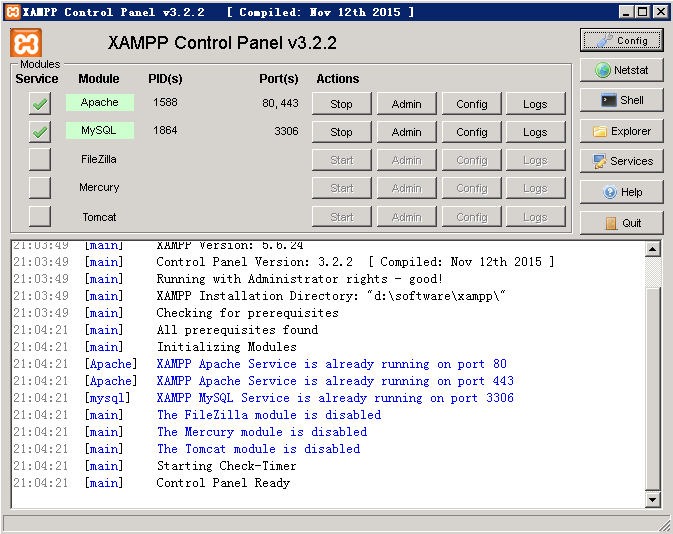
Task: Click the large orange XAMPP logo
Action: [26, 43]
